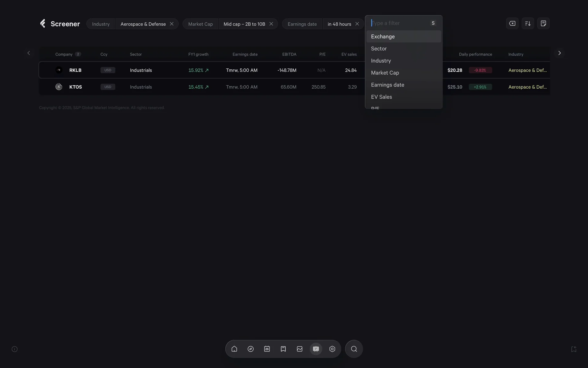Click the Type a filter input

point(398,23)
